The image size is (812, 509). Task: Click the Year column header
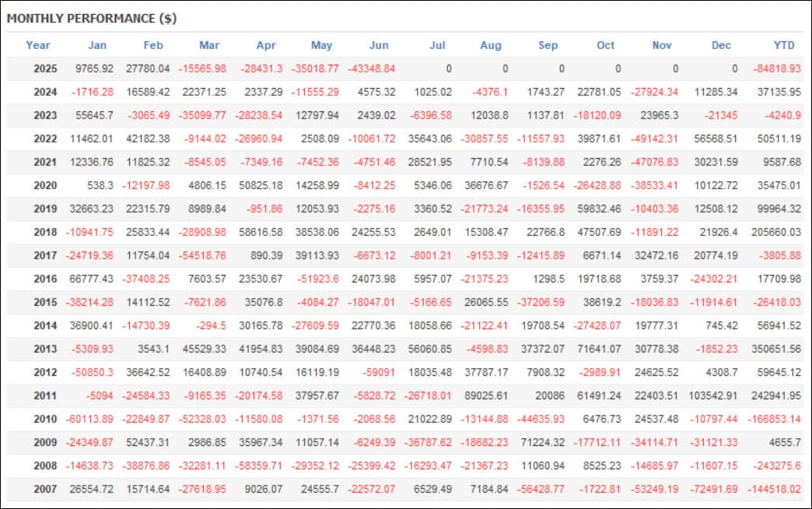tap(38, 45)
